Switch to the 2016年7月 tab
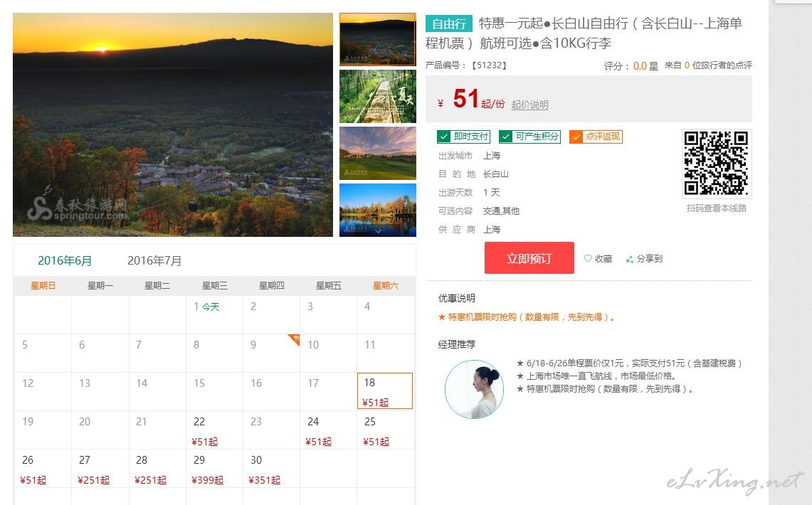812x505 pixels. click(154, 261)
